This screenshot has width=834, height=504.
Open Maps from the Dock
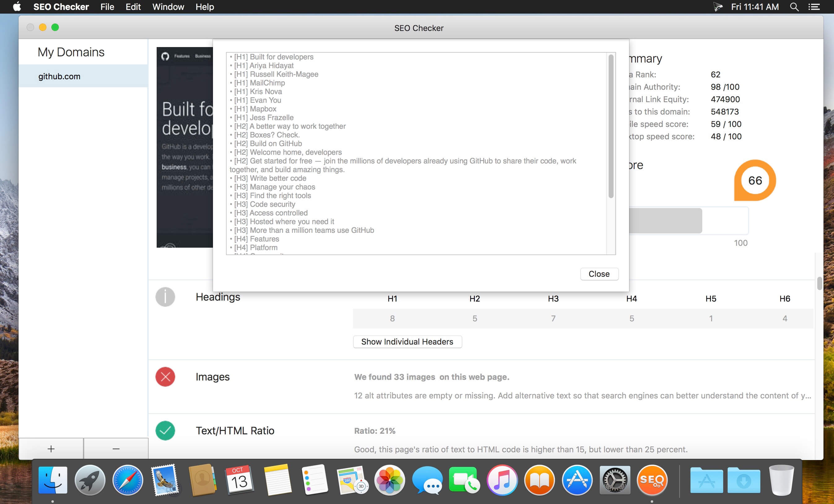(x=352, y=480)
